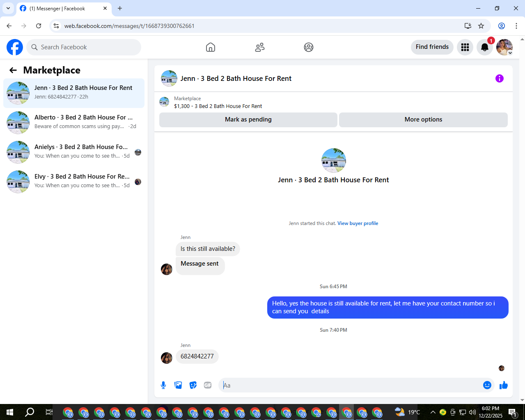Open the View buyer profile link

pos(358,223)
